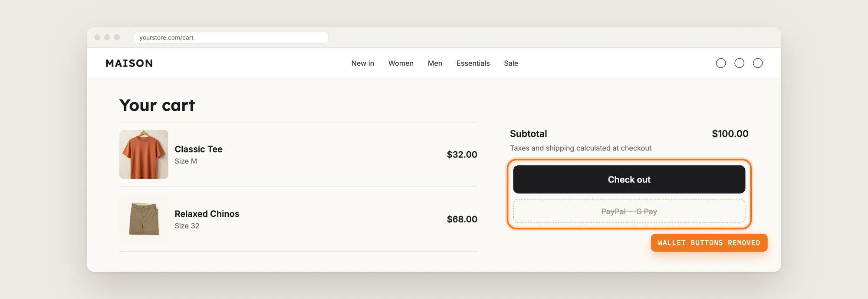Click the black Check out button

pos(629,179)
